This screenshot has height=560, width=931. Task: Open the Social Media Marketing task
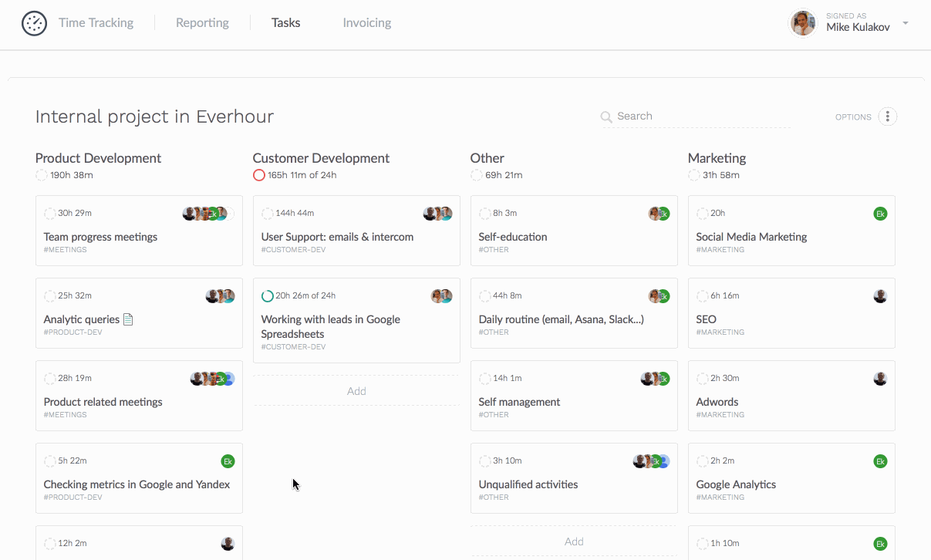[751, 237]
